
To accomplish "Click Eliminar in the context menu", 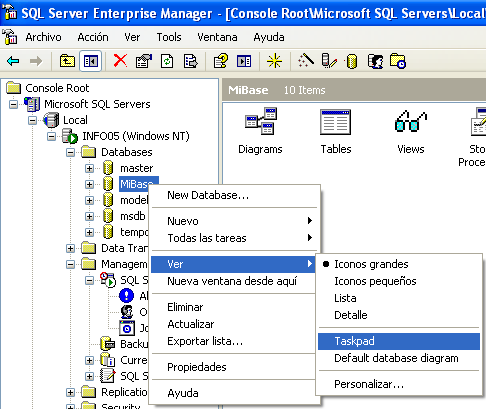I will (233, 307).
